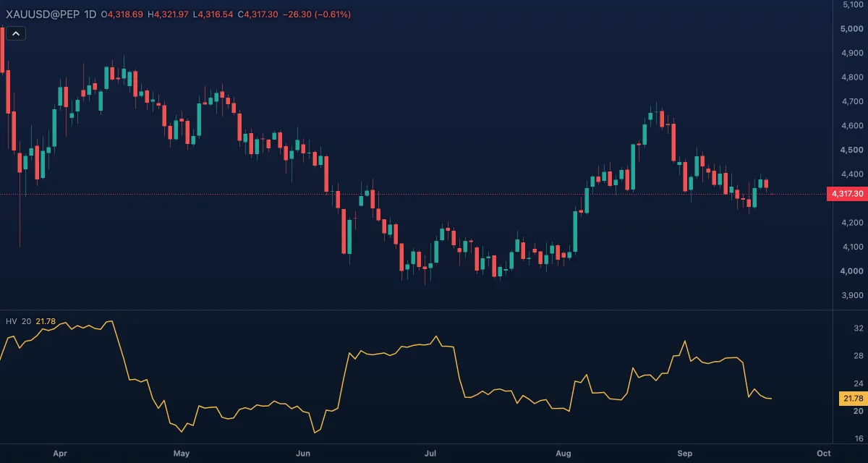
Task: Click the yellow 21.78 value in HV legend
Action: pyautogui.click(x=46, y=320)
